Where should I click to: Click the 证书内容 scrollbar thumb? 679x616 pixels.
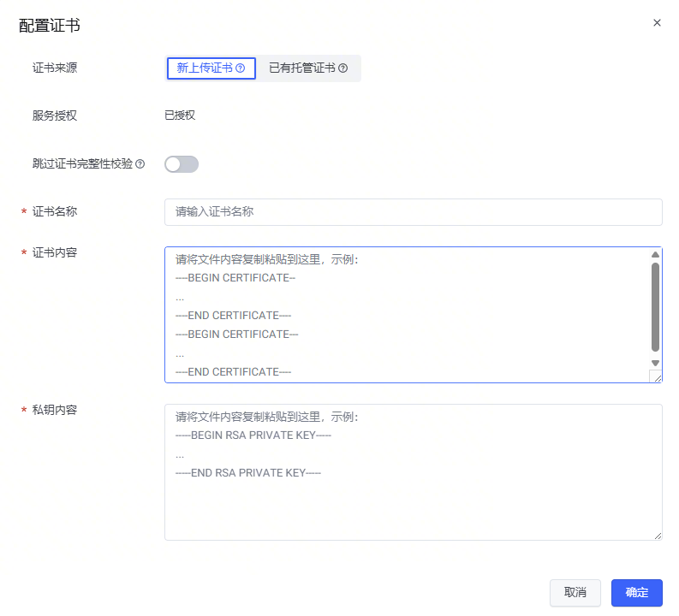[655, 306]
